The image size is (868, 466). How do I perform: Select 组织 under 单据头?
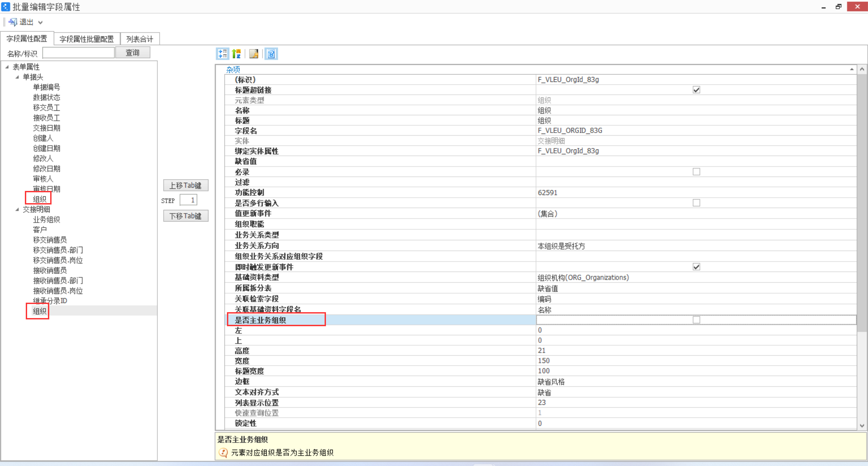click(40, 199)
